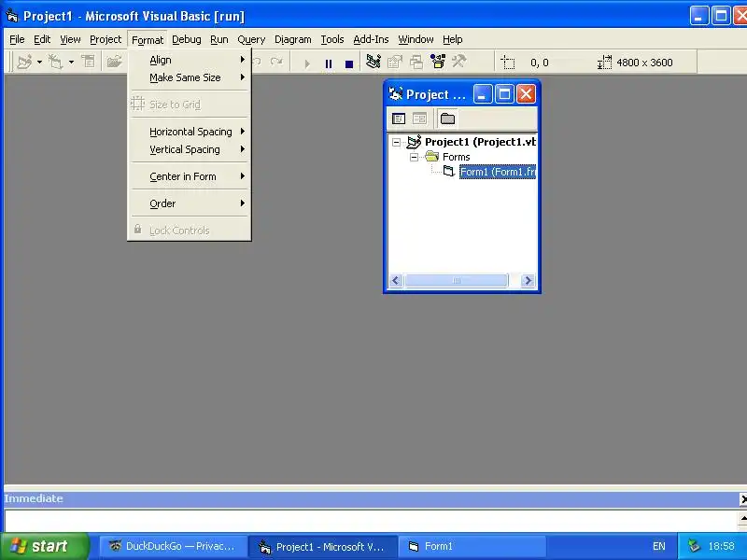This screenshot has width=747, height=560.
Task: Collapse the Project1 tree node
Action: pyautogui.click(x=396, y=142)
